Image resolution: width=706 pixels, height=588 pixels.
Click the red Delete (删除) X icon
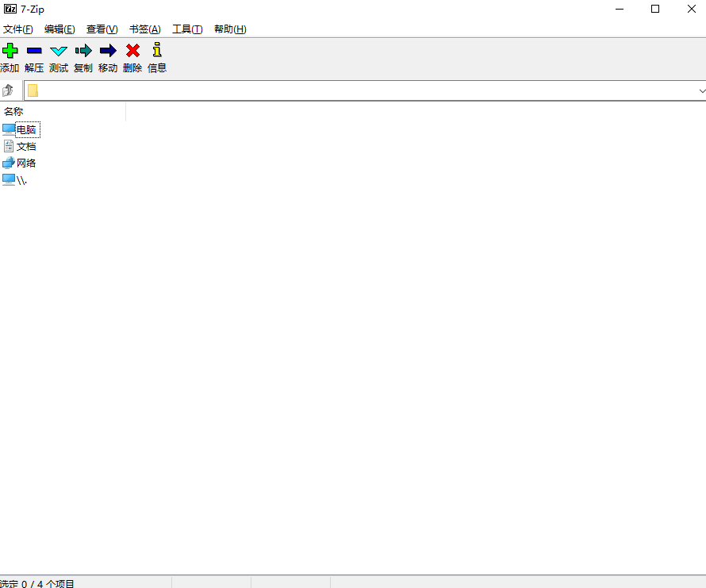[132, 51]
